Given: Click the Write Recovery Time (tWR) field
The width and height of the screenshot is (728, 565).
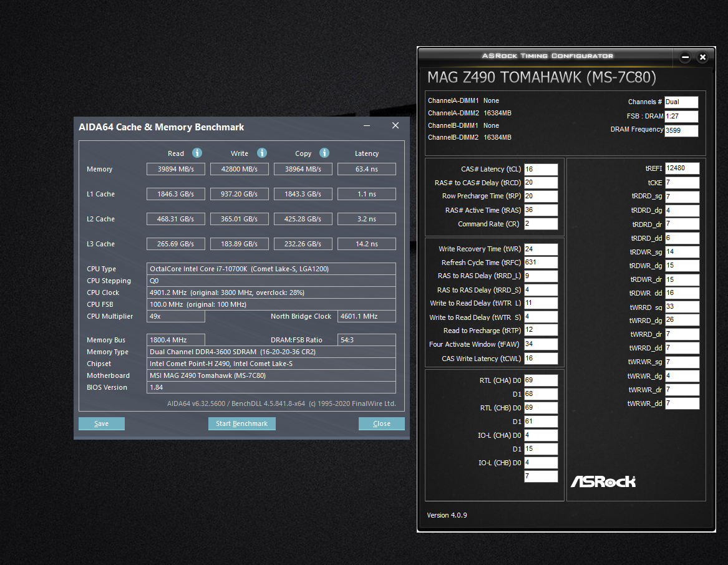Looking at the screenshot, I should click(541, 249).
